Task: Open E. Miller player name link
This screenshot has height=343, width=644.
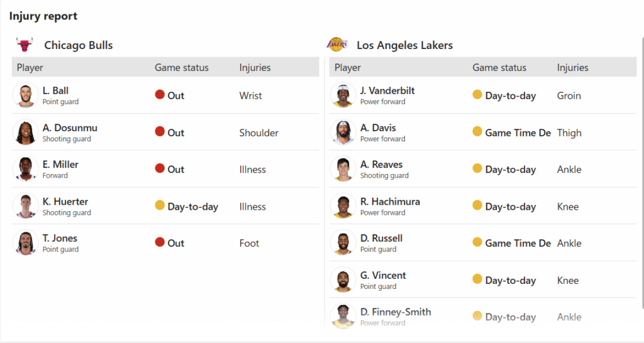Action: point(60,165)
